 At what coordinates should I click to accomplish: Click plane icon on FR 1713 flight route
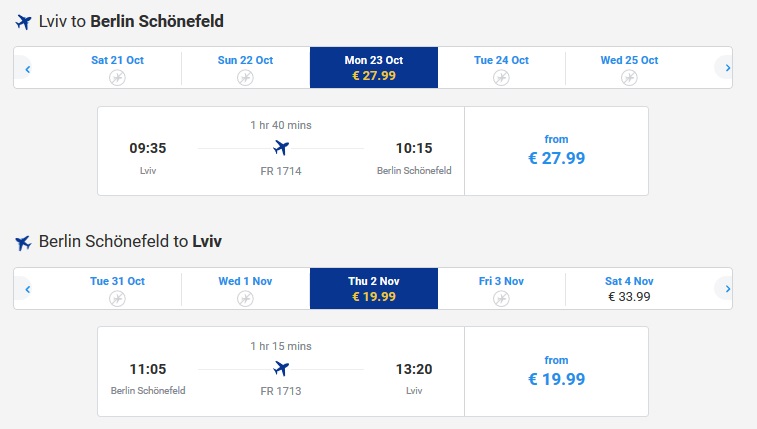point(281,368)
